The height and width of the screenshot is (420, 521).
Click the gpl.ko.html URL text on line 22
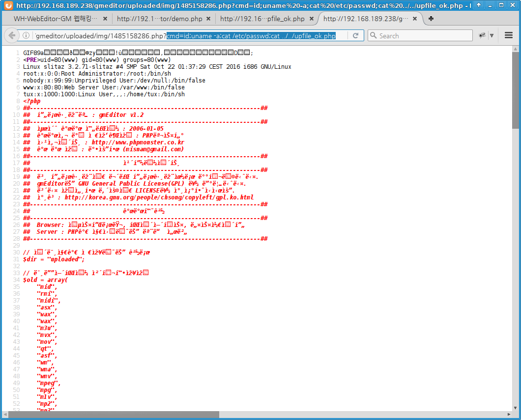159,197
